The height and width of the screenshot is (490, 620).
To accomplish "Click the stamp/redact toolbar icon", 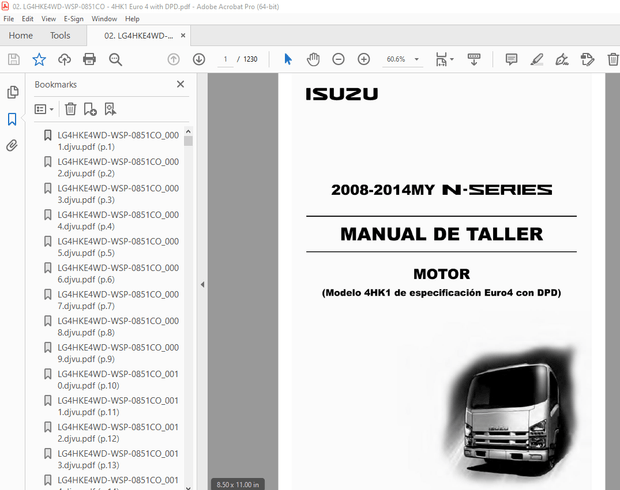I will (587, 59).
